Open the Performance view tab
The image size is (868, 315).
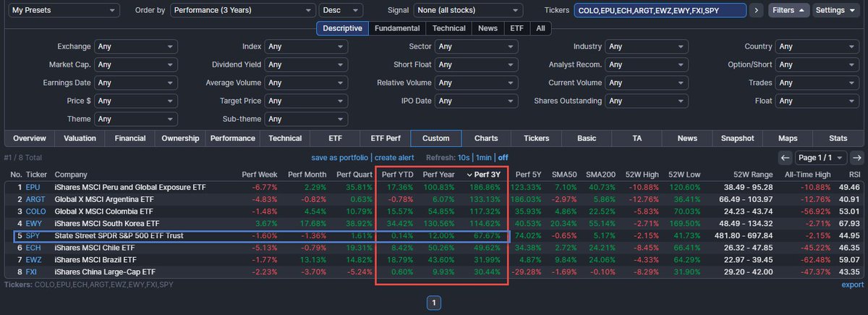(x=231, y=138)
